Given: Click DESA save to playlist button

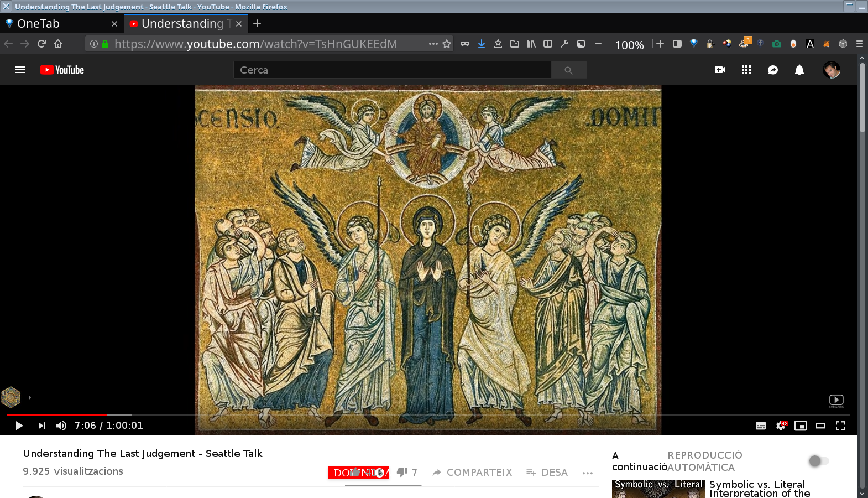Looking at the screenshot, I should pyautogui.click(x=547, y=472).
